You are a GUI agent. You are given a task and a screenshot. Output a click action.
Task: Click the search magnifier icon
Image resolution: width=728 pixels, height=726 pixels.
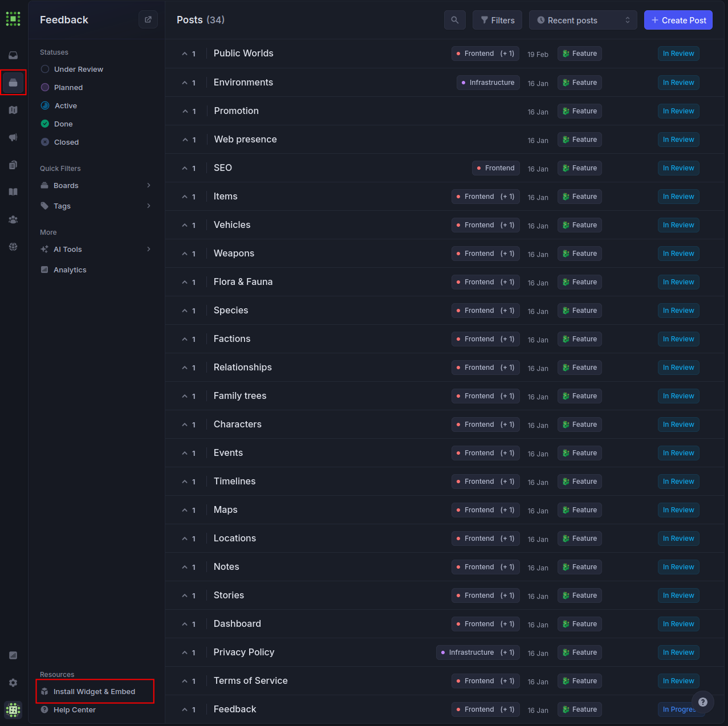pos(455,20)
